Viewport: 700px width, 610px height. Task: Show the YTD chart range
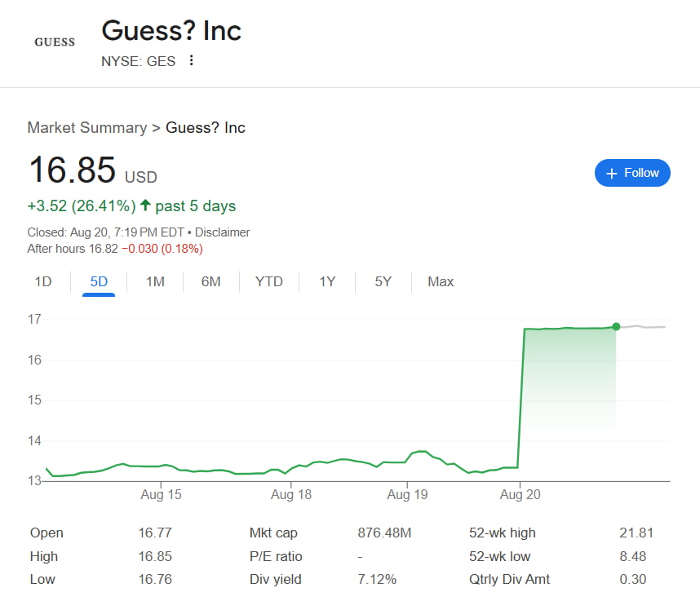[x=268, y=281]
